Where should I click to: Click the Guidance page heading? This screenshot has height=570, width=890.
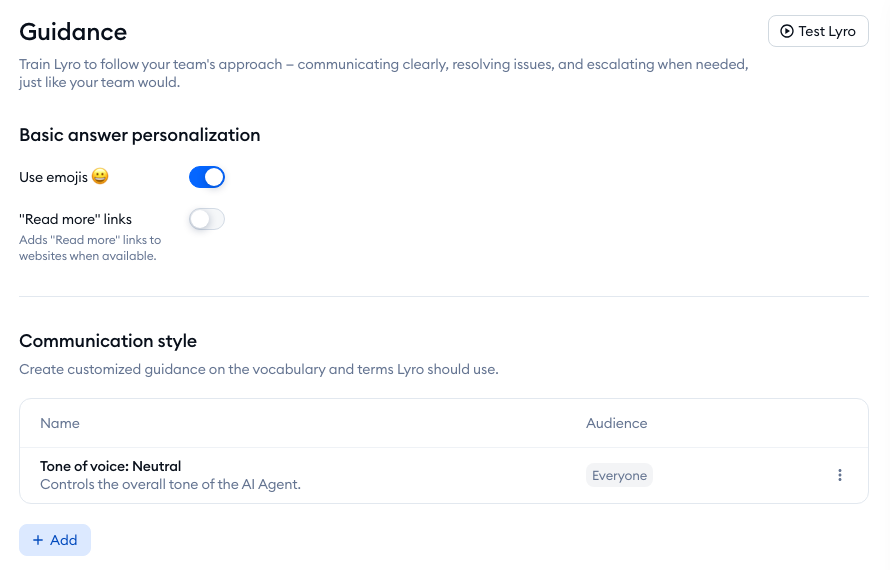(x=73, y=31)
